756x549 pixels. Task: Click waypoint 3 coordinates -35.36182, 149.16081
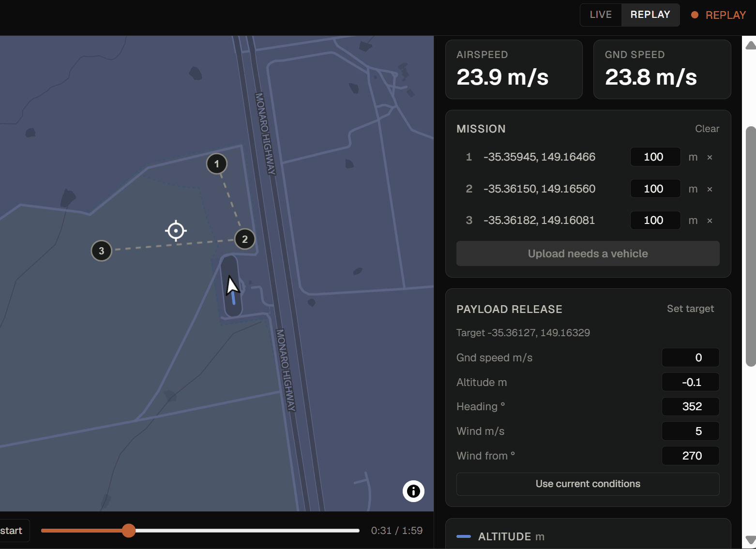click(x=539, y=220)
